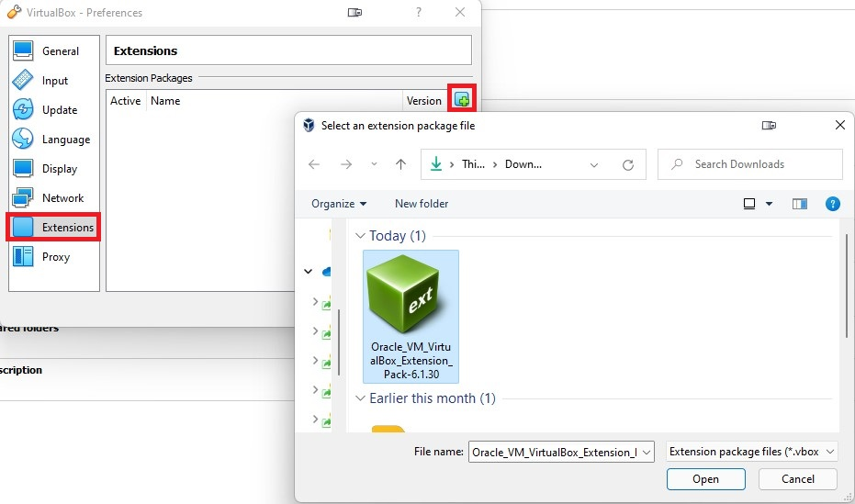Viewport: 855px width, 504px height.
Task: Collapse the Earlier this month (1) group
Action: pyautogui.click(x=360, y=398)
